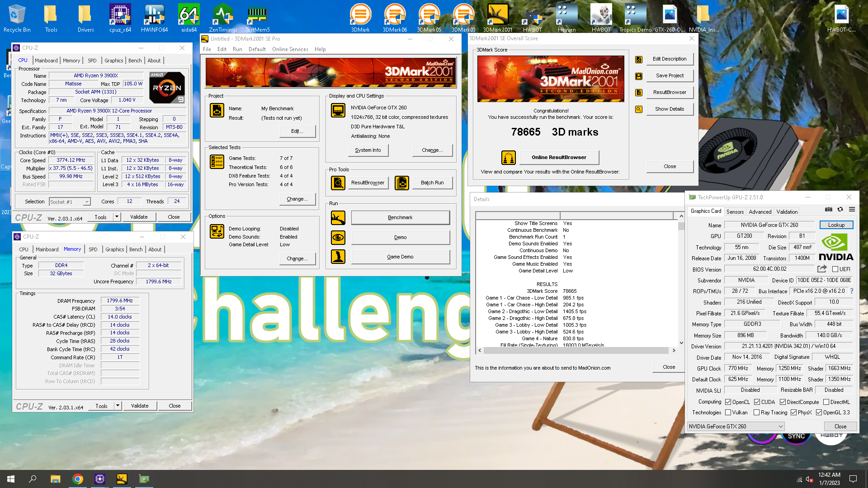
Task: Click the GPU-Z refresh icon
Action: click(840, 209)
